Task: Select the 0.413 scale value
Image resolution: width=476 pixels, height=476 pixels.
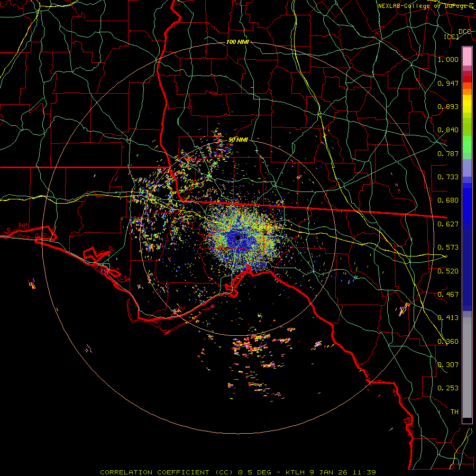Action: tap(448, 318)
